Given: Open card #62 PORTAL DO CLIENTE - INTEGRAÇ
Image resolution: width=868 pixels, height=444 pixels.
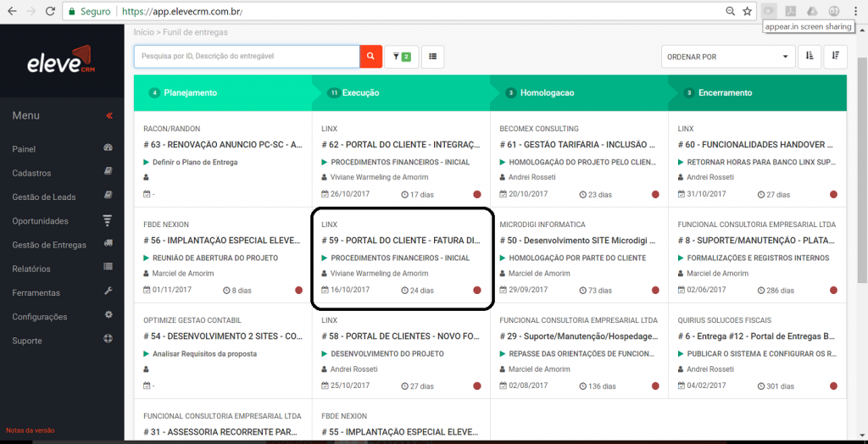Looking at the screenshot, I should (401, 145).
